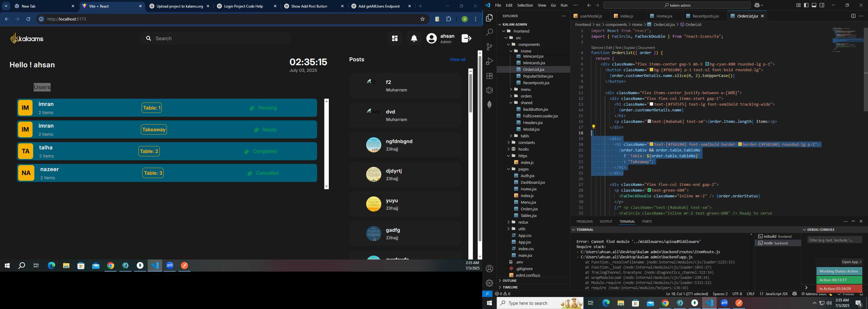This screenshot has height=309, width=868.
Task: Open Chrome tab search dropdown arrow
Action: pyautogui.click(x=6, y=6)
